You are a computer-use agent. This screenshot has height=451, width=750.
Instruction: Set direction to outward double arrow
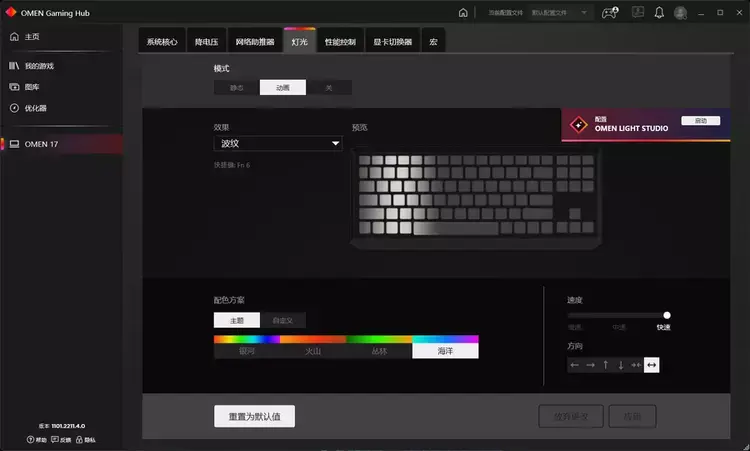pos(651,365)
